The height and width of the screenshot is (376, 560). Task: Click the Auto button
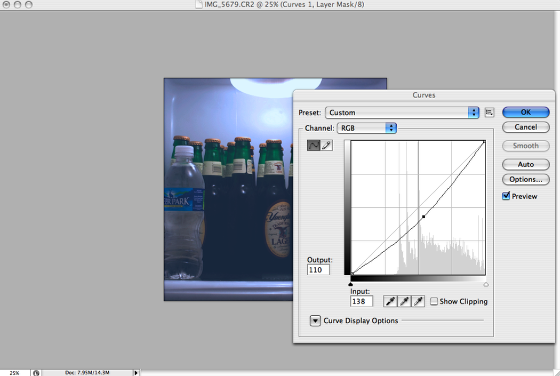(526, 164)
